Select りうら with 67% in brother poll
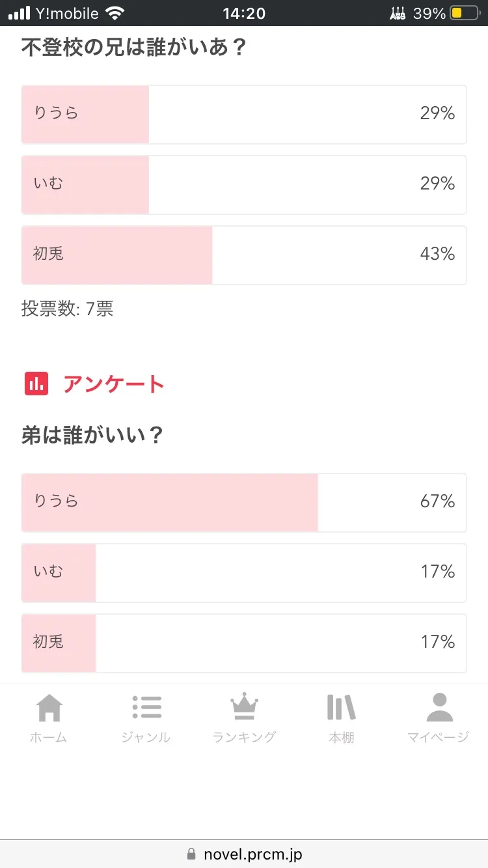The width and height of the screenshot is (488, 868). click(243, 502)
